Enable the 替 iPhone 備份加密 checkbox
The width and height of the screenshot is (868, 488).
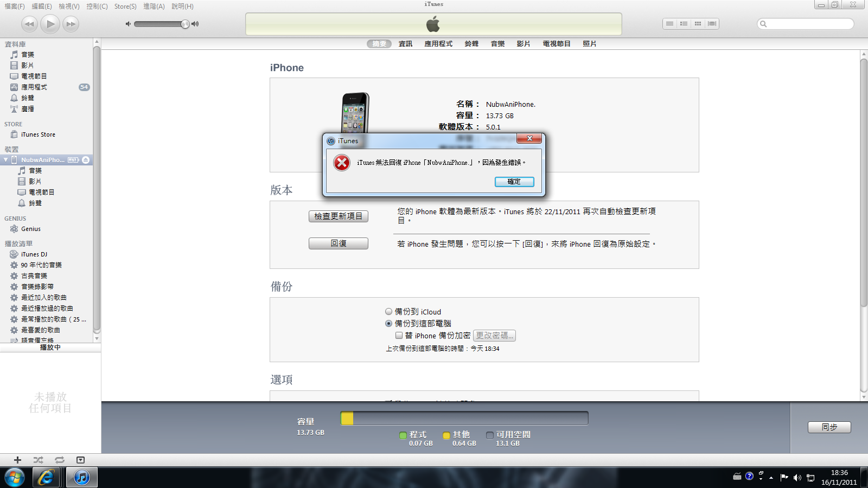(399, 336)
